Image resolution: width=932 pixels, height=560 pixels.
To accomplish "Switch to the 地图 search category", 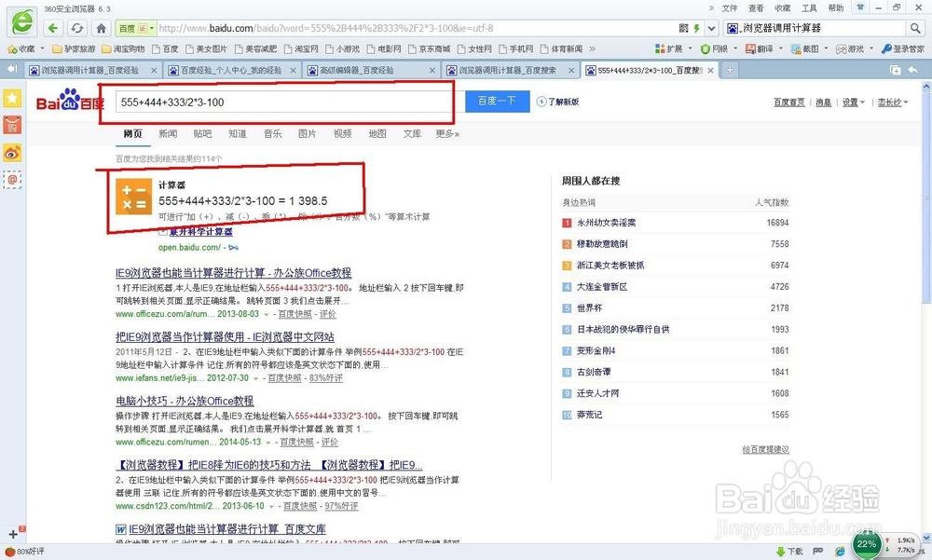I will (x=377, y=134).
